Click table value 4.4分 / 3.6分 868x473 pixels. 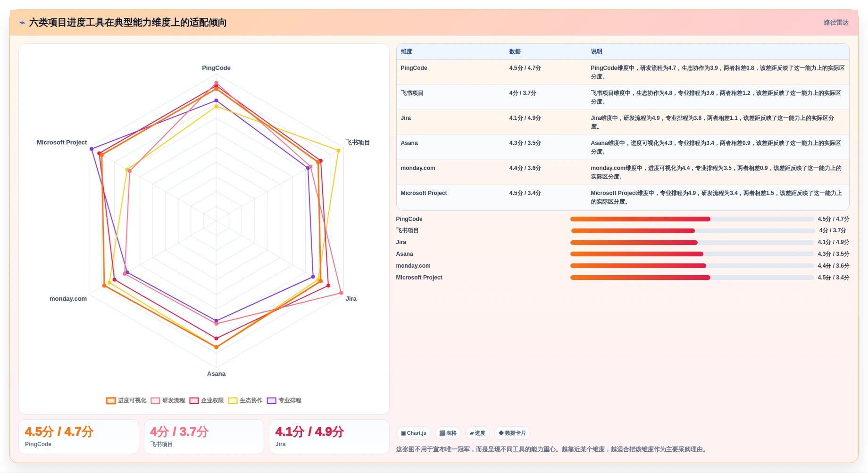525,168
